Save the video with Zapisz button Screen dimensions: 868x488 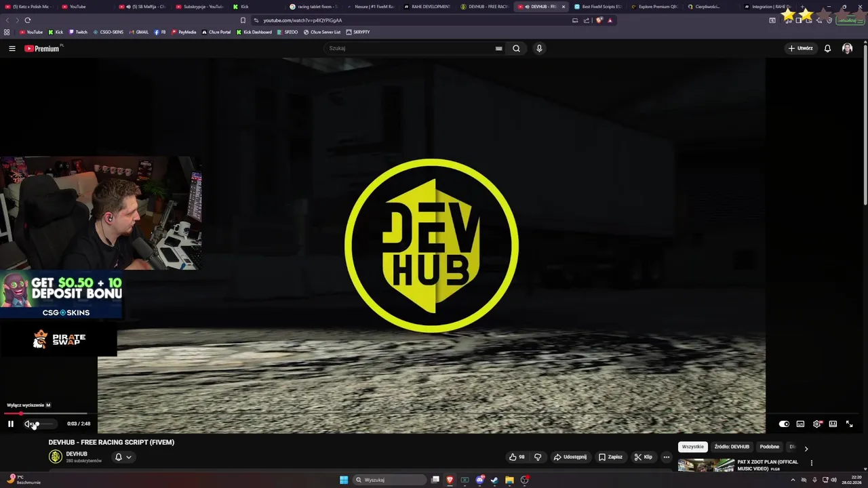coord(610,457)
